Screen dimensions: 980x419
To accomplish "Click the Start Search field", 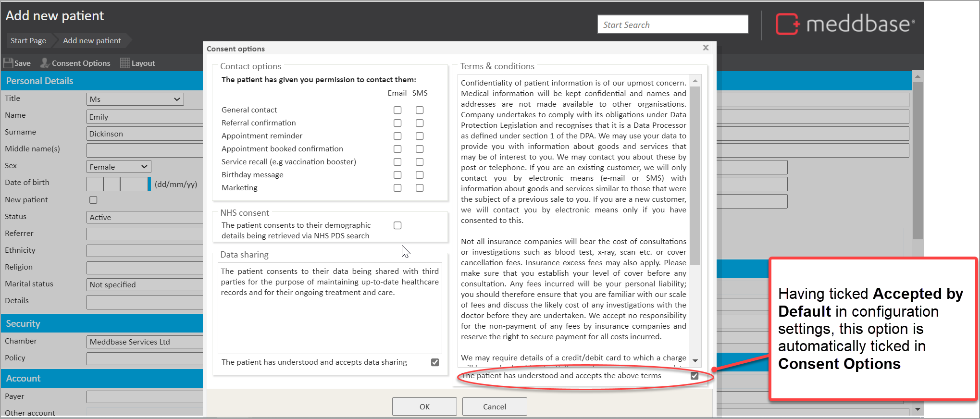I will [672, 25].
